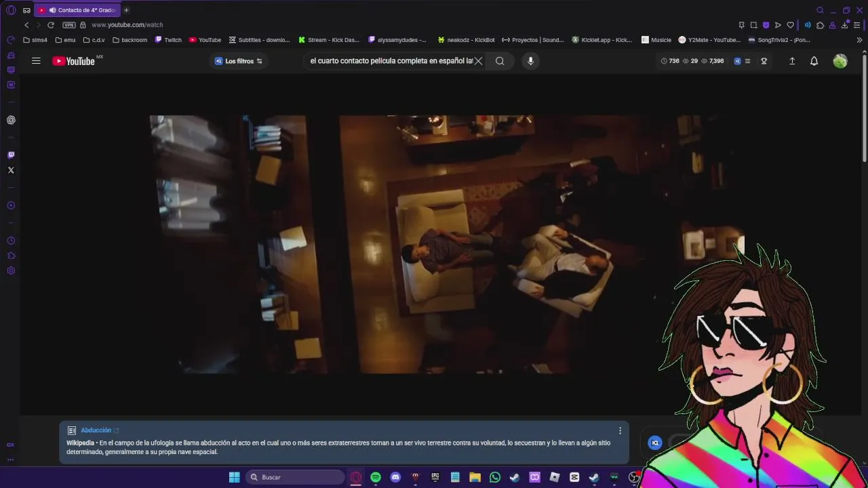Open the vidIQ list menu in header
The height and width of the screenshot is (488, 868).
pyautogui.click(x=747, y=61)
